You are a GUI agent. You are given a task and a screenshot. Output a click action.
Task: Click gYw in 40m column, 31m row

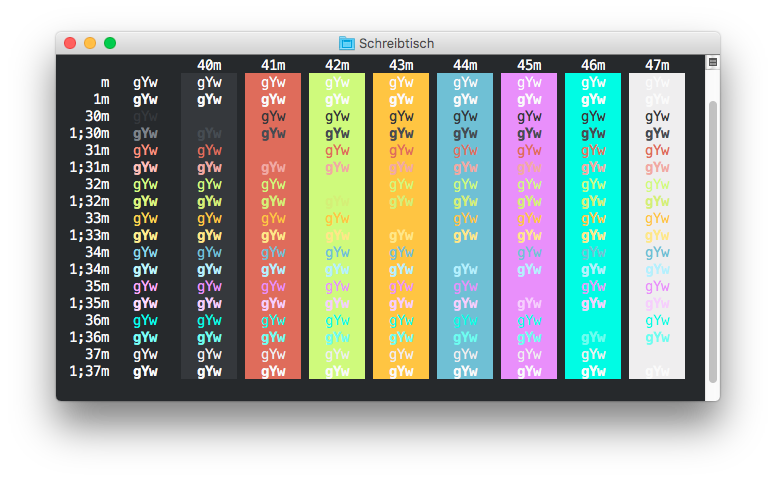click(209, 151)
